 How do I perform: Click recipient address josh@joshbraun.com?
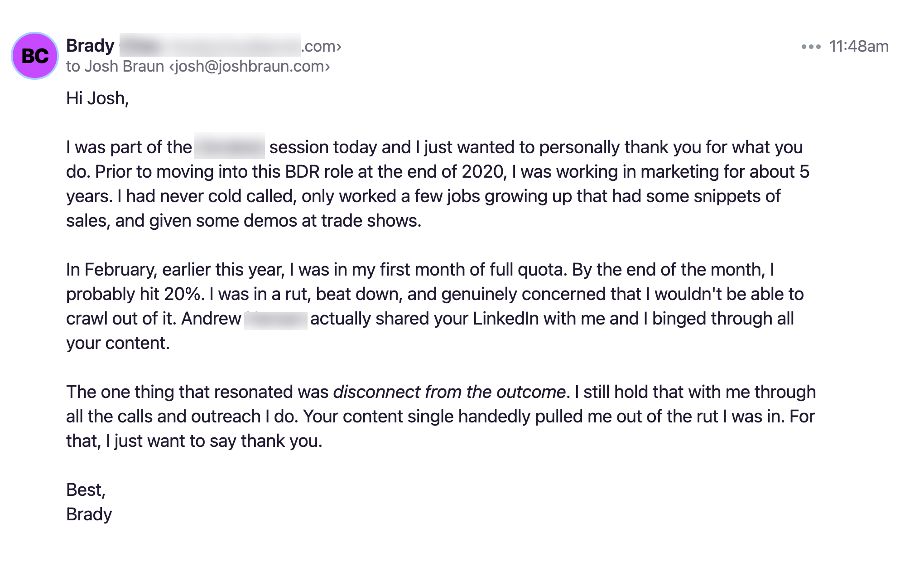[x=250, y=66]
